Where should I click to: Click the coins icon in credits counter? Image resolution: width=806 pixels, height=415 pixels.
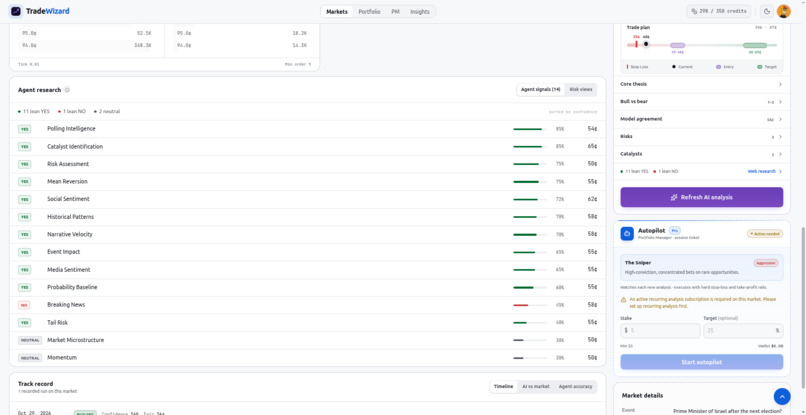tap(694, 11)
